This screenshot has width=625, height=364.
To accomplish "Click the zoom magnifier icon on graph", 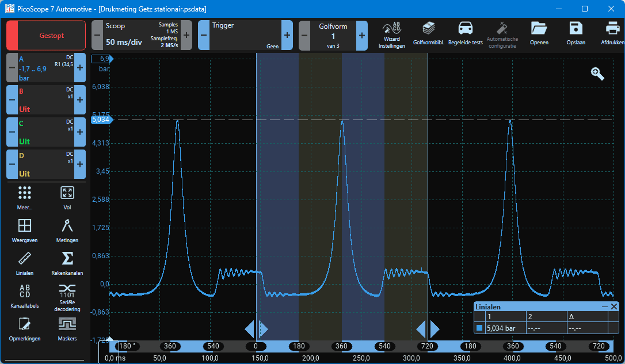I will click(x=597, y=74).
